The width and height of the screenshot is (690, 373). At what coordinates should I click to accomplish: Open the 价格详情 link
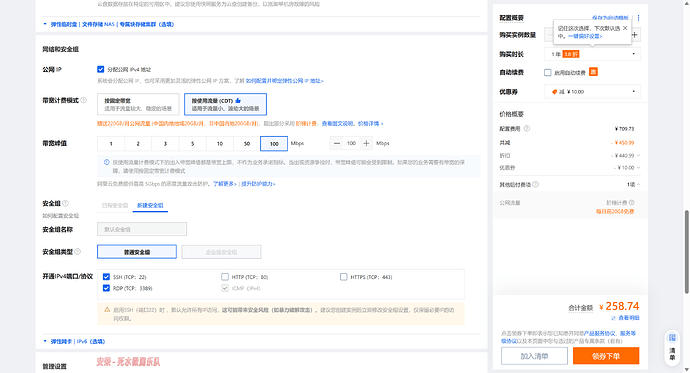370,124
